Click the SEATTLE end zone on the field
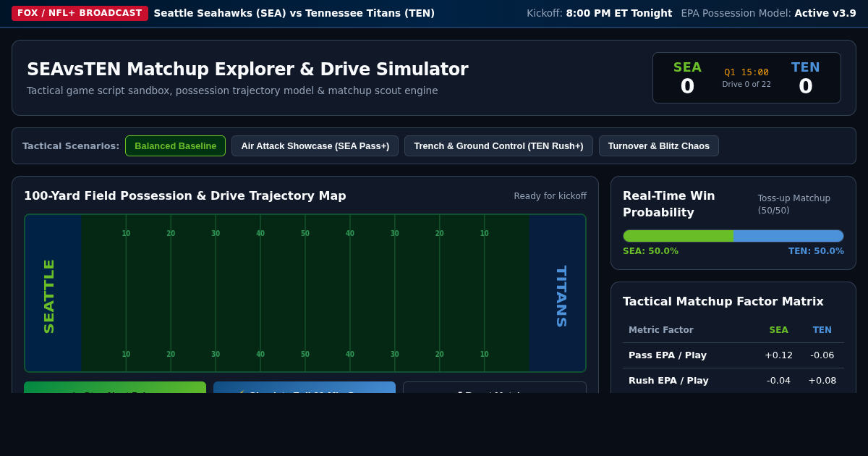 (53, 293)
